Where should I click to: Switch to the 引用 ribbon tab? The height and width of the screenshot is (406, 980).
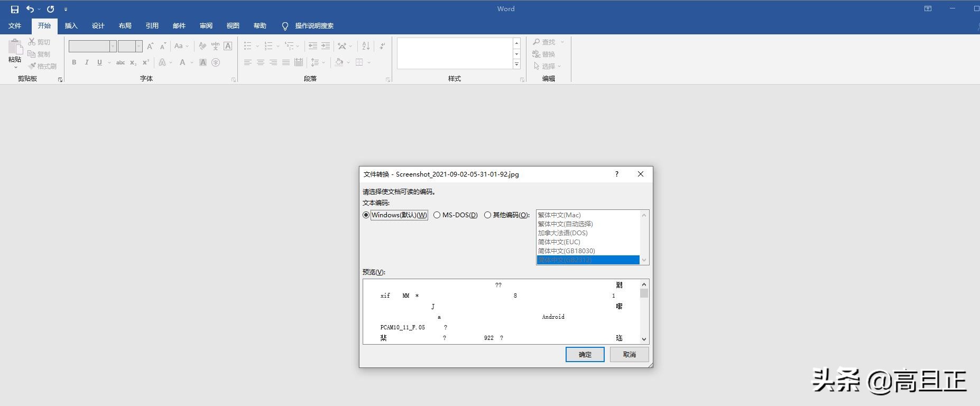click(x=152, y=26)
